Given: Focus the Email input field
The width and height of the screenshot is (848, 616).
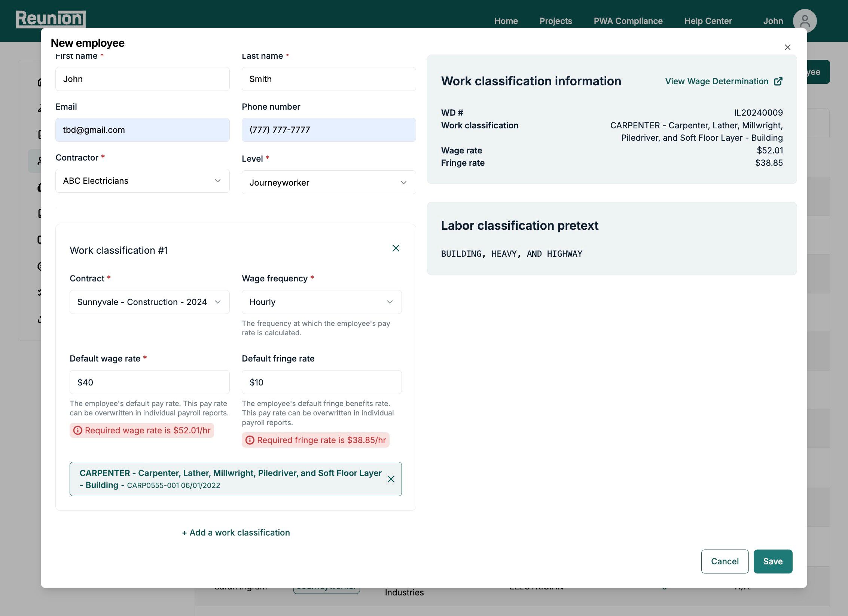Looking at the screenshot, I should pyautogui.click(x=142, y=130).
